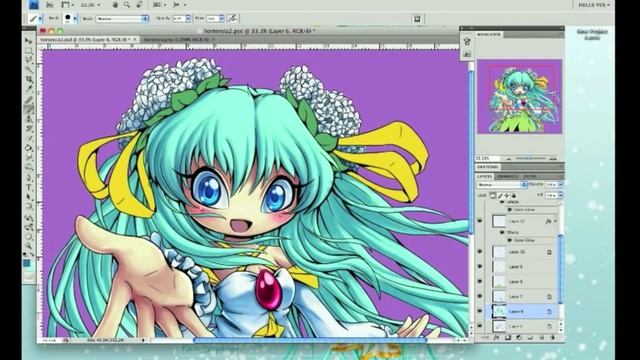This screenshot has height=360, width=640.
Task: Toggle lock image pixels
Action: click(500, 196)
